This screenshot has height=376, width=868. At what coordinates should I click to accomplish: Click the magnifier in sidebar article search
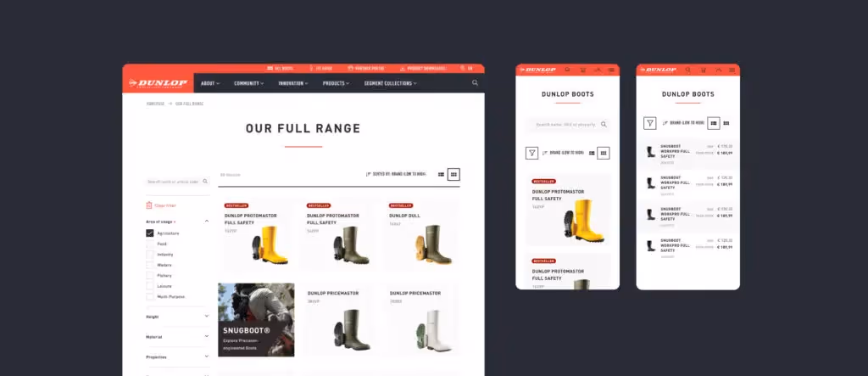pos(205,182)
